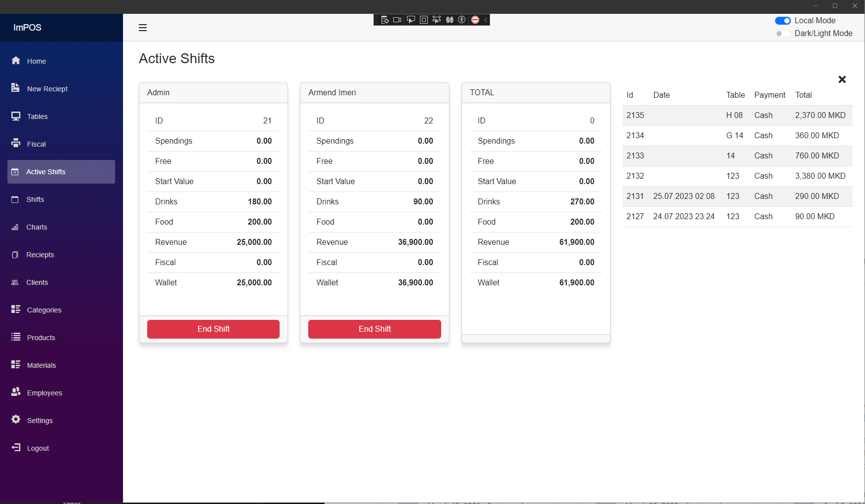Toggle the Dark/Light Mode switch
Image resolution: width=865 pixels, height=504 pixels.
pyautogui.click(x=783, y=34)
